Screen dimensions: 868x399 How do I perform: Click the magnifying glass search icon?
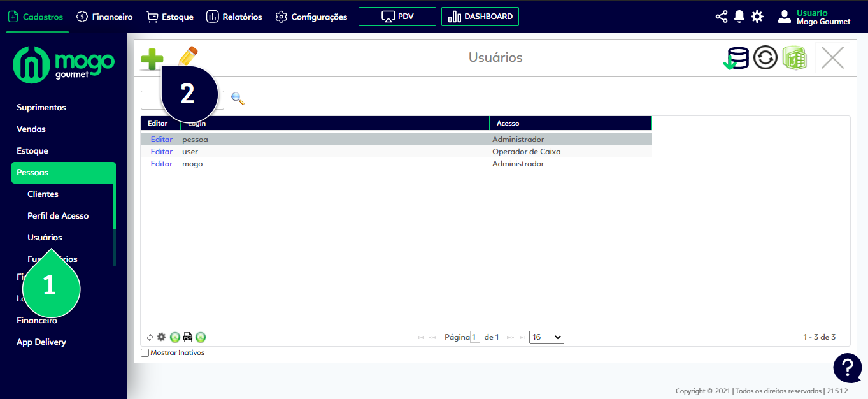(x=238, y=99)
